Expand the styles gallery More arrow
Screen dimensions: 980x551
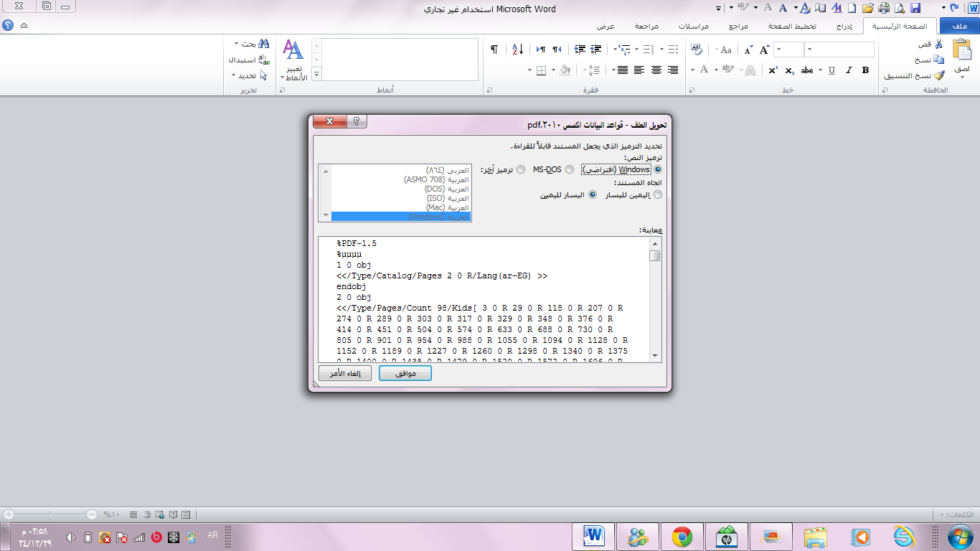[316, 74]
